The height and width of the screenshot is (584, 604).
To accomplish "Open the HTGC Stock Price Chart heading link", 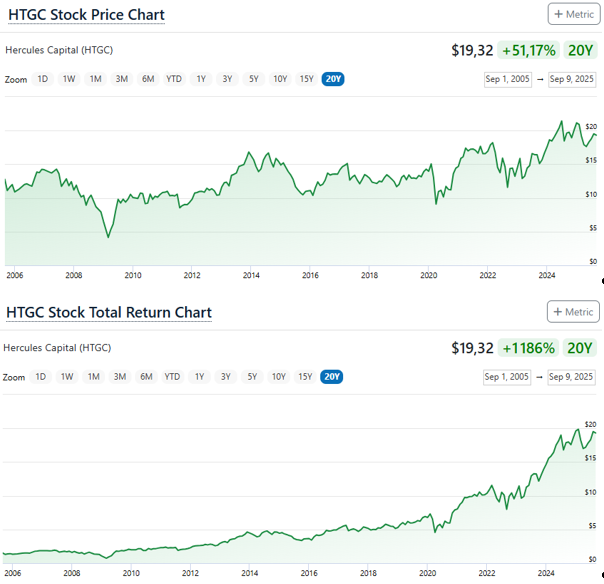I will 85,15.
